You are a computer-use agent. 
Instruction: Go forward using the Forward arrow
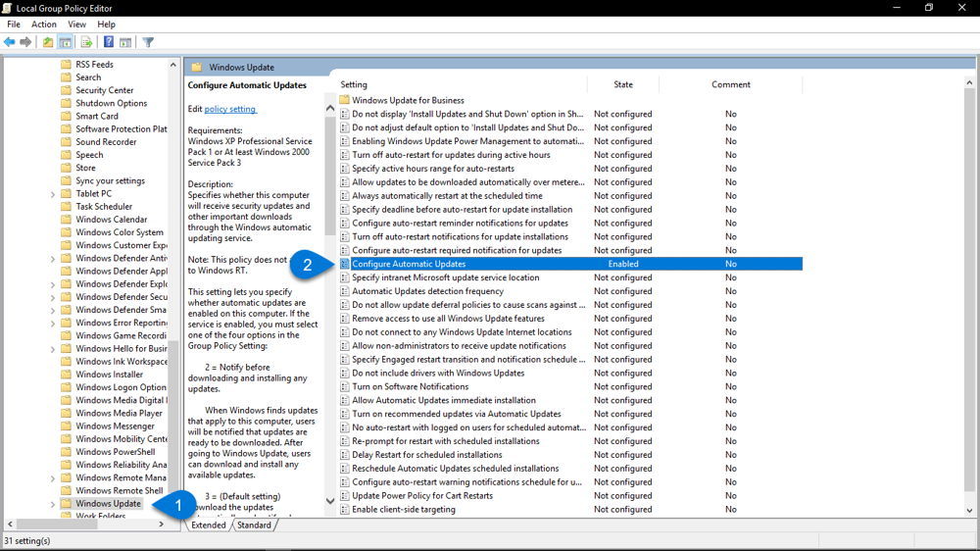(x=25, y=42)
